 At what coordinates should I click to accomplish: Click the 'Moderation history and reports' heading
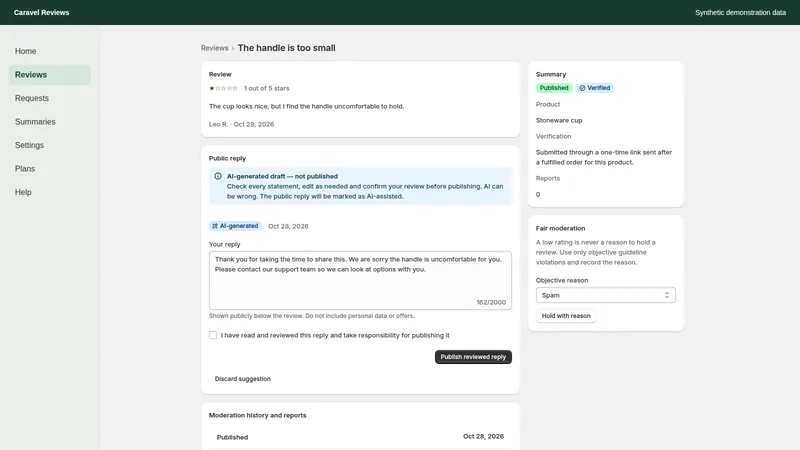pos(257,415)
